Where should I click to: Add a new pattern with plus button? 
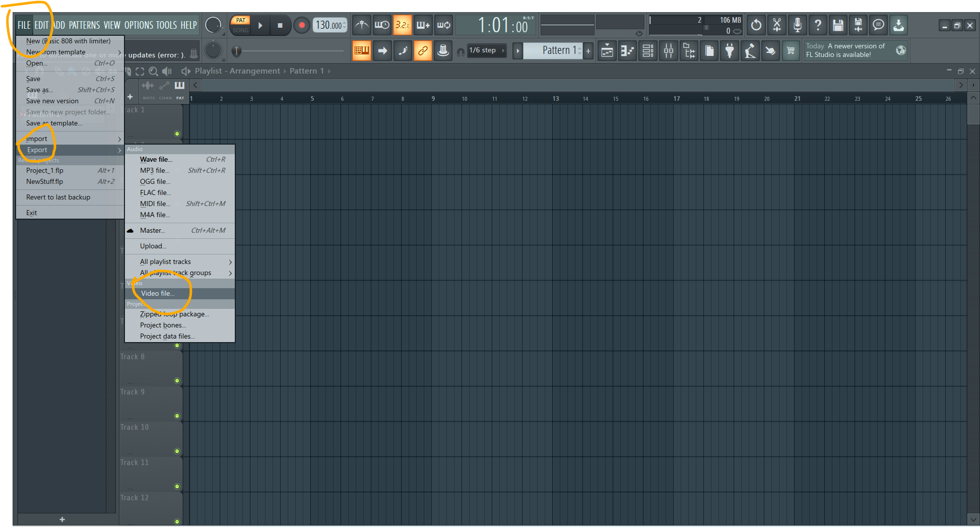pyautogui.click(x=588, y=51)
